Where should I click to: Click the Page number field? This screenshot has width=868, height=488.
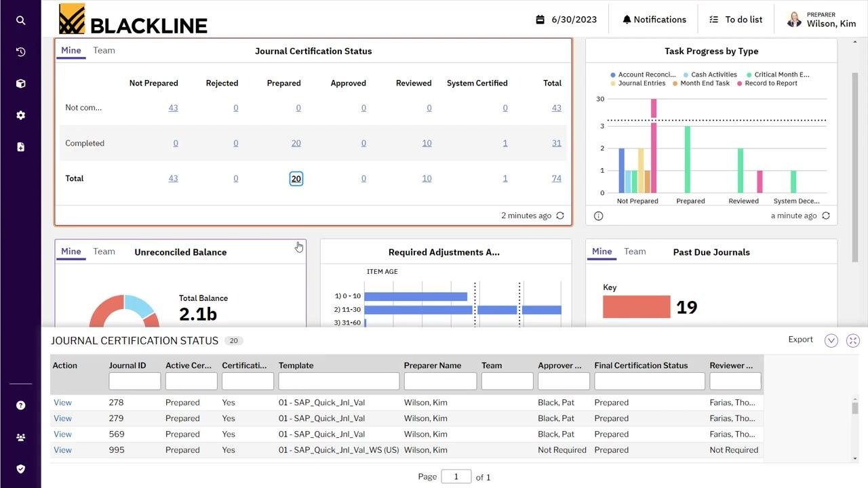click(456, 476)
